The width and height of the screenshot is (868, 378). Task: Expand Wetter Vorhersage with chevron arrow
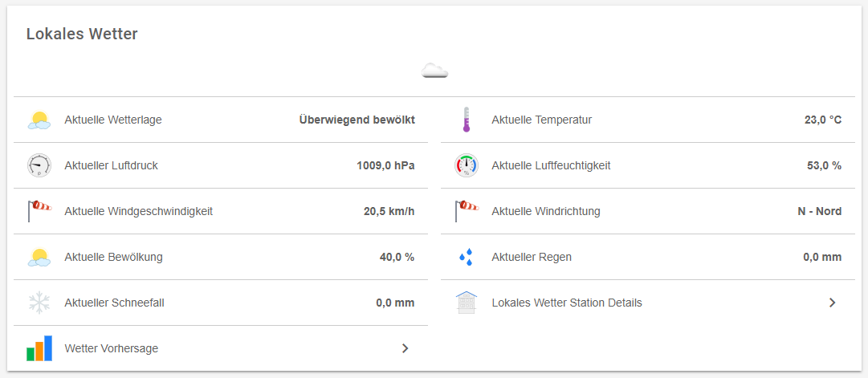[405, 348]
